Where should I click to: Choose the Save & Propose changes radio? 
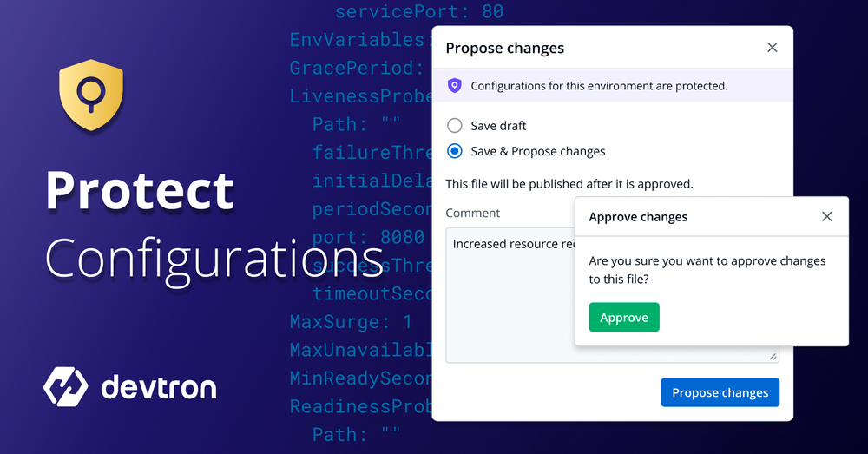(x=454, y=151)
